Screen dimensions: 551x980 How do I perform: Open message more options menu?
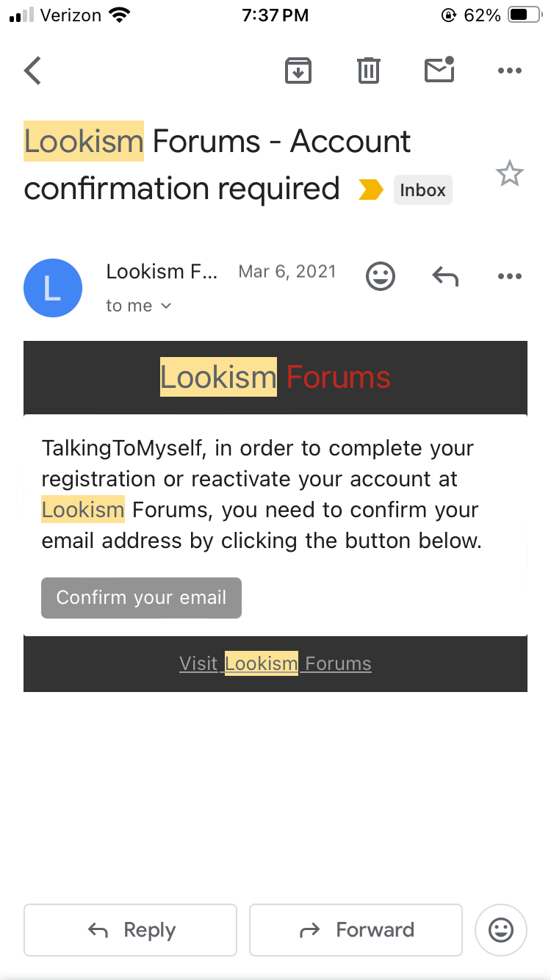[x=509, y=276]
